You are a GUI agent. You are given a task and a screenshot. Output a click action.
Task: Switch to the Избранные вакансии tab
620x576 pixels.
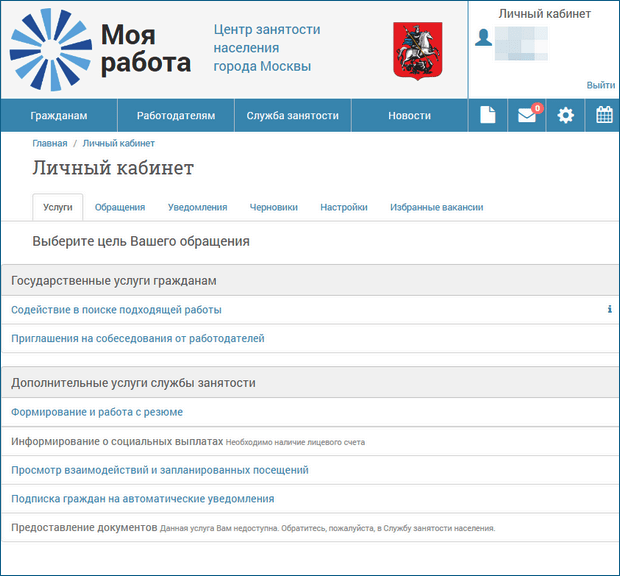(x=437, y=207)
